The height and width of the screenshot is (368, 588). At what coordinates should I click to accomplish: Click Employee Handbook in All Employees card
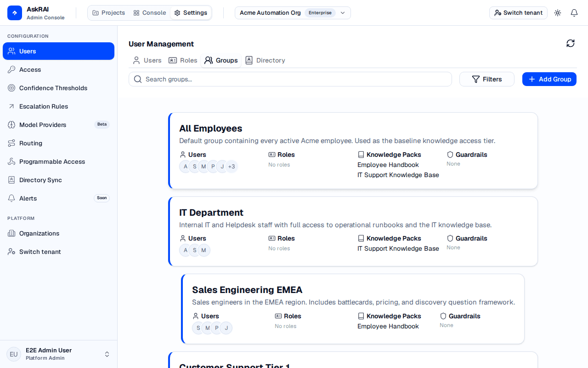[388, 165]
